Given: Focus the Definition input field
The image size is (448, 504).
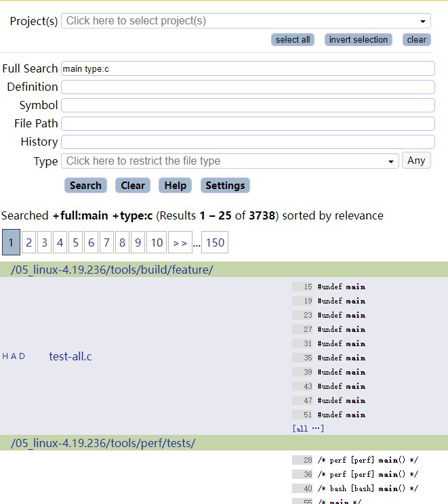Looking at the screenshot, I should coord(248,87).
